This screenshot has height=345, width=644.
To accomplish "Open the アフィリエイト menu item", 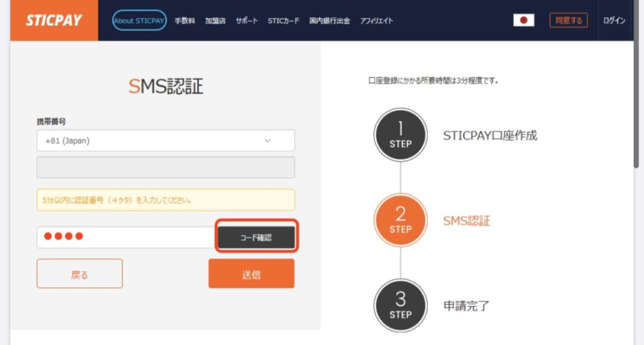I will (x=377, y=21).
